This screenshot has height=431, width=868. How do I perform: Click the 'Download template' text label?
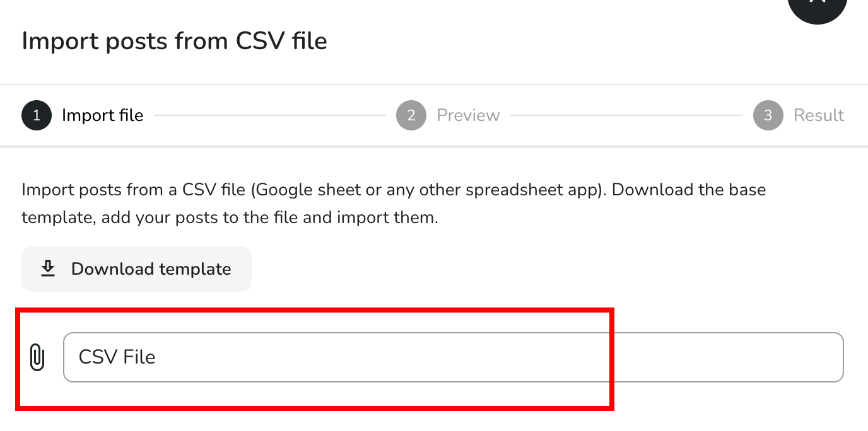click(x=151, y=269)
